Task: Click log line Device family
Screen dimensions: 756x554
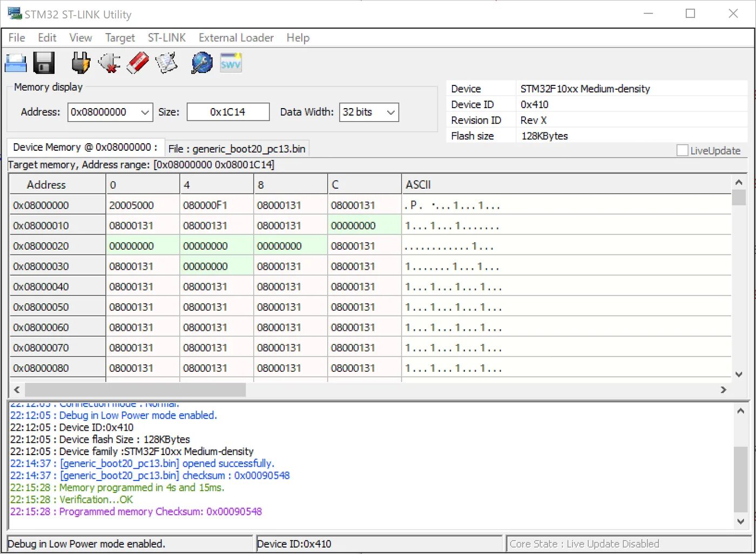Action: click(x=132, y=451)
